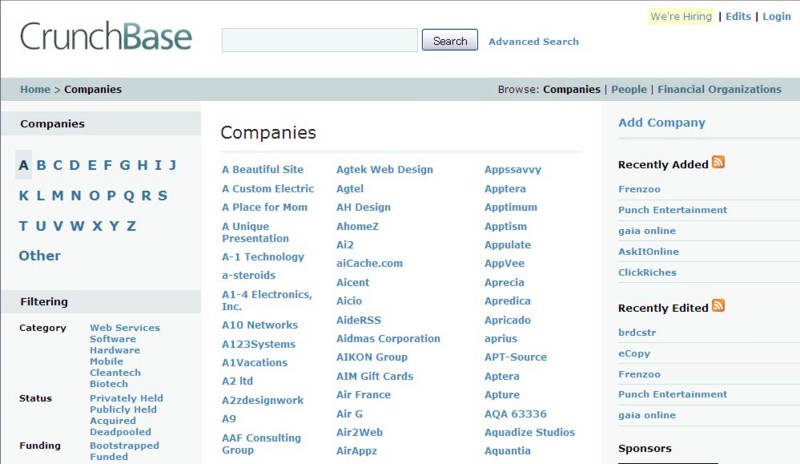Click Add Company
Viewport: 800px width, 464px height.
click(x=662, y=123)
